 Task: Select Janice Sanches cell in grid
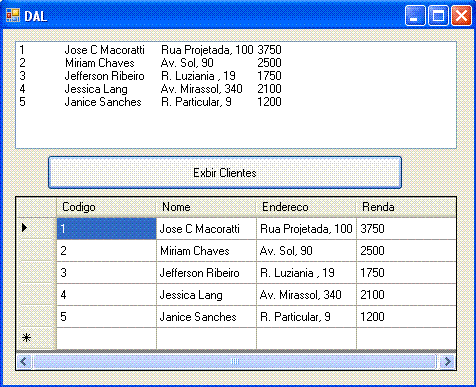click(x=206, y=317)
